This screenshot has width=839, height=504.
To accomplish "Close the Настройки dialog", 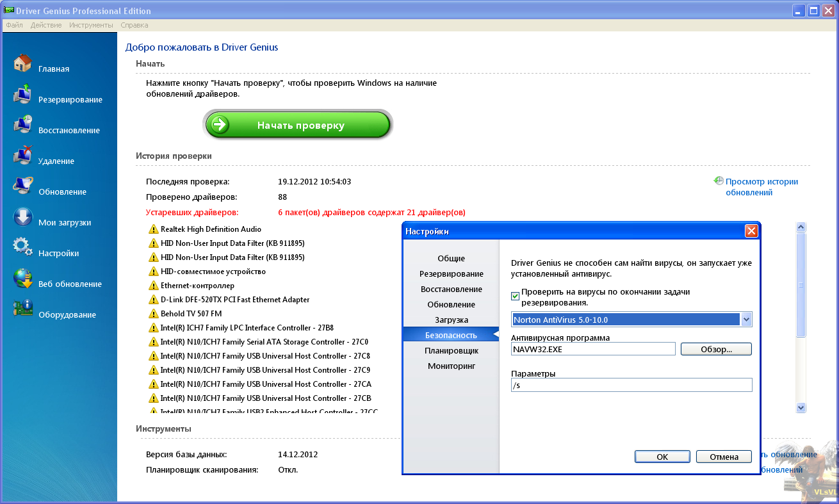I will point(751,231).
